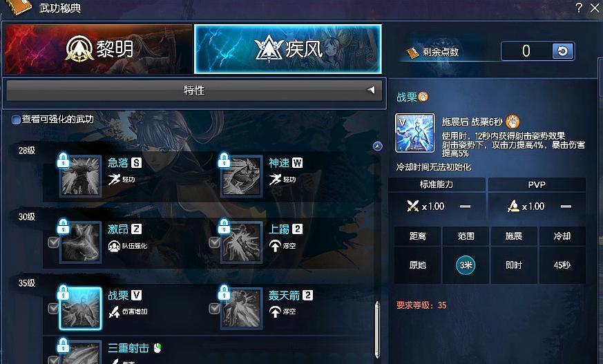
Task: Select the 三重射击 skill icon
Action: [x=81, y=353]
